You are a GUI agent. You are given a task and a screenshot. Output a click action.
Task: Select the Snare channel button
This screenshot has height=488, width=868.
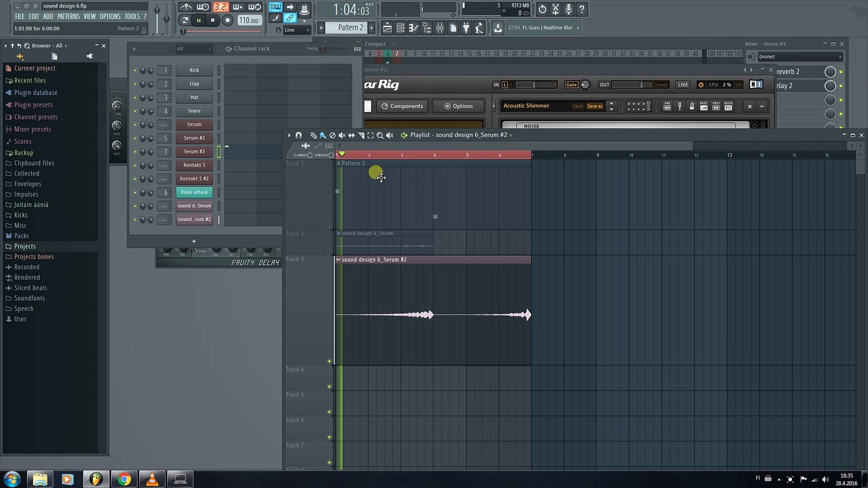194,111
